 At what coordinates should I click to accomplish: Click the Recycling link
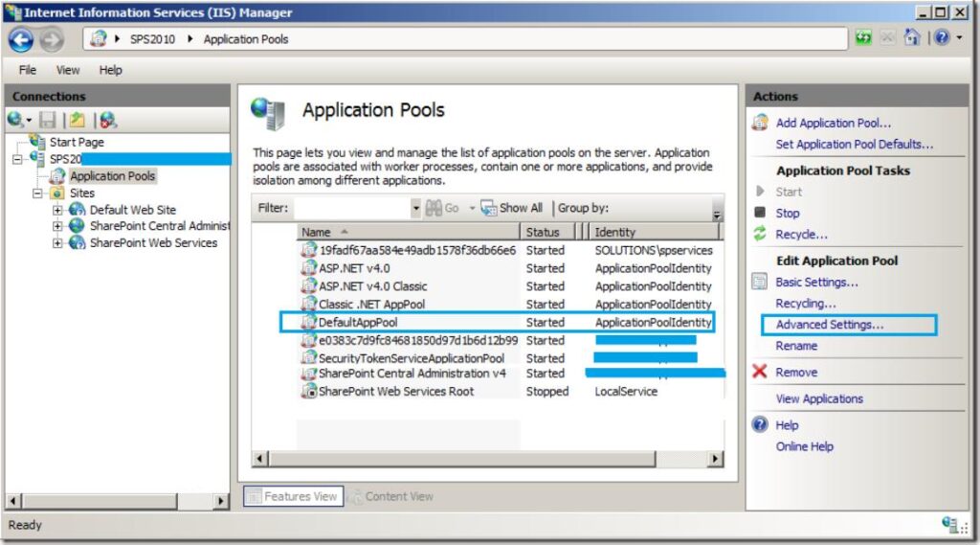coord(805,304)
